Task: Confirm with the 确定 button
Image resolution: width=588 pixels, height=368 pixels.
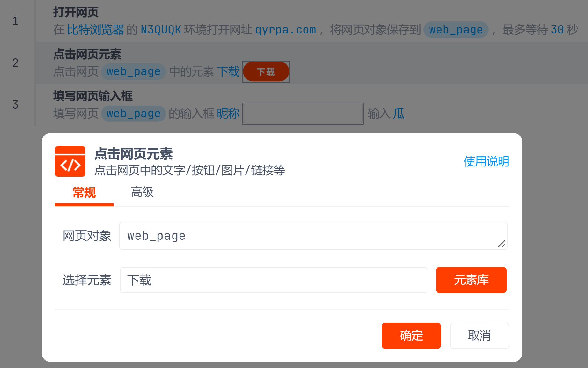Action: pos(411,336)
